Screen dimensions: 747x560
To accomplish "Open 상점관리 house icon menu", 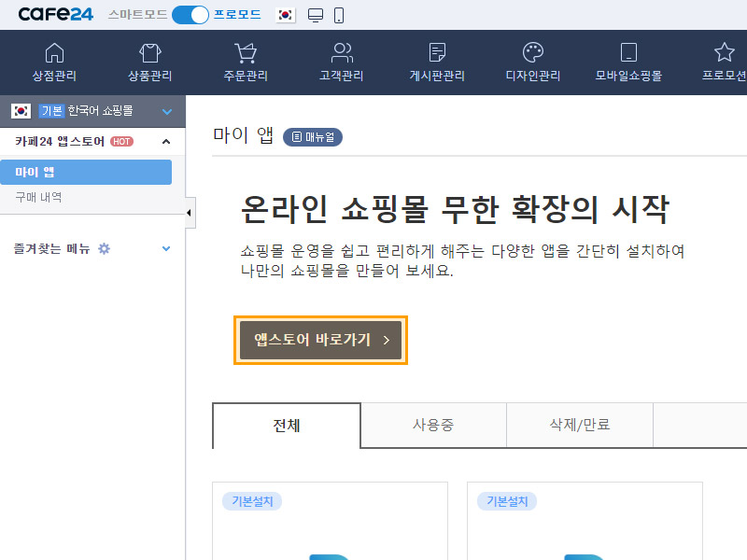I will point(54,62).
